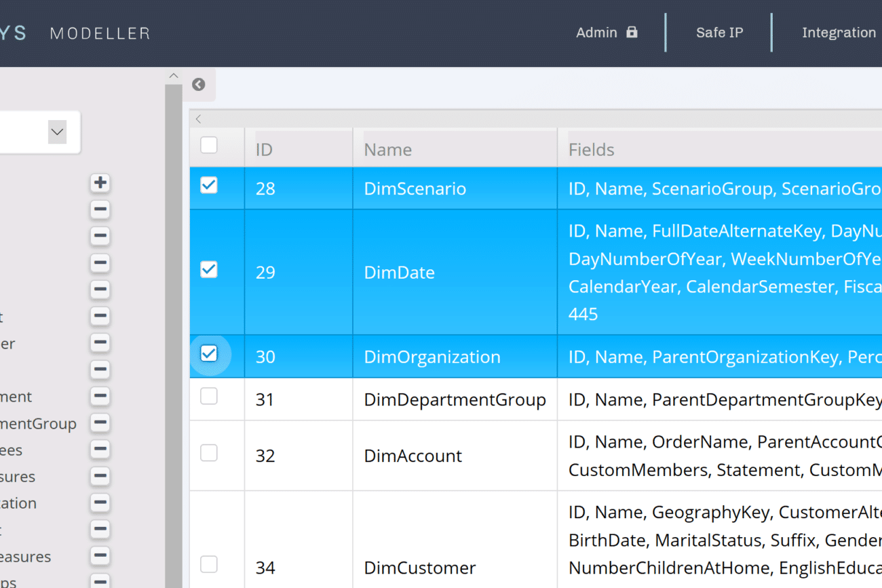Open the Integration menu
882x588 pixels.
coord(839,33)
